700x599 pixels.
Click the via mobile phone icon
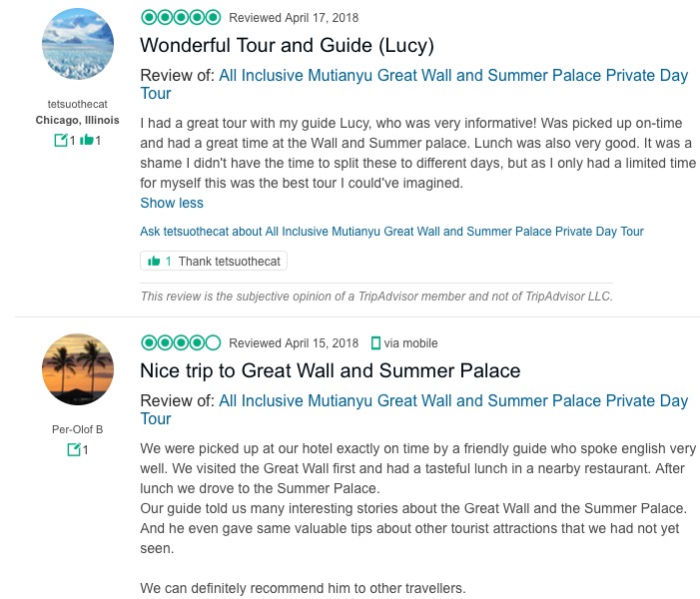pos(375,343)
